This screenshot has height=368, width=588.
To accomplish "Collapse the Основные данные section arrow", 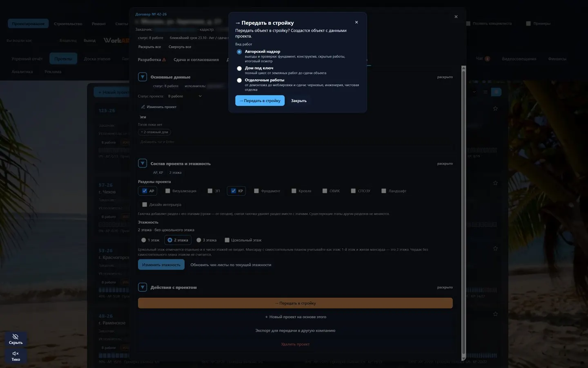I will click(143, 77).
